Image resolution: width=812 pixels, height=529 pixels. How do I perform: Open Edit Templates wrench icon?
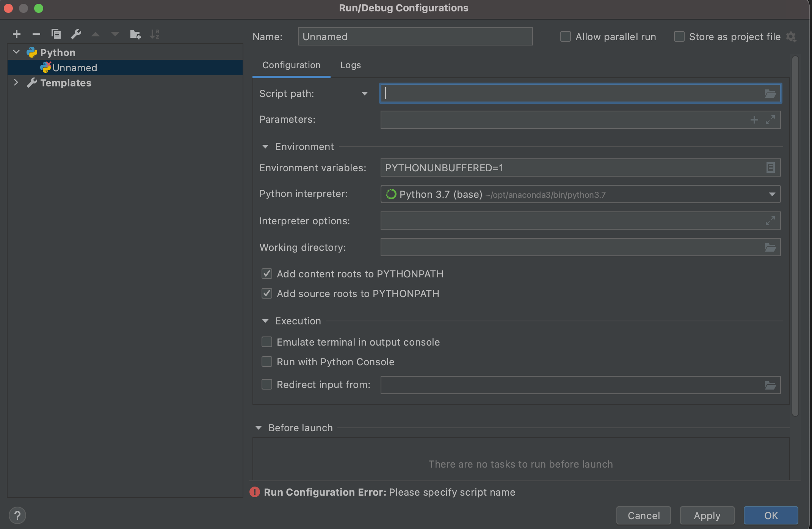click(x=76, y=34)
